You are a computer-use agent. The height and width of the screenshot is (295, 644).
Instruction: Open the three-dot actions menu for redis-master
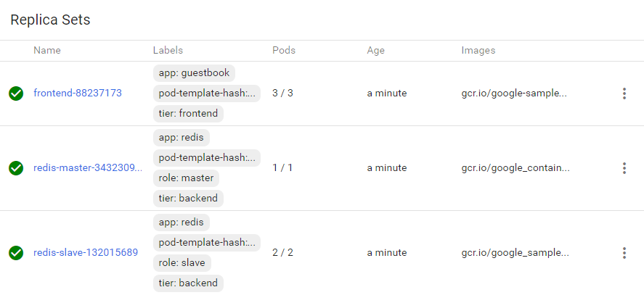coord(624,168)
